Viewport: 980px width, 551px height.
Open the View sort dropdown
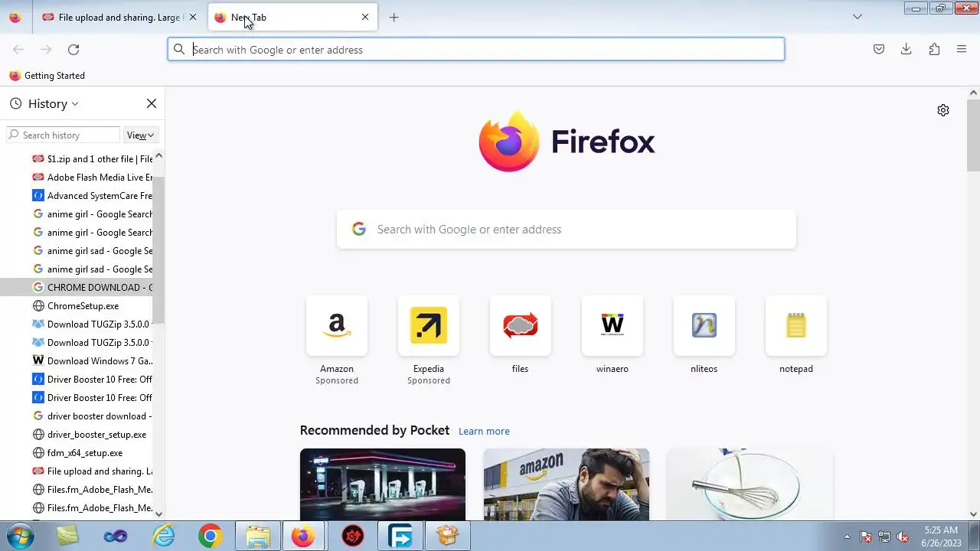(140, 135)
